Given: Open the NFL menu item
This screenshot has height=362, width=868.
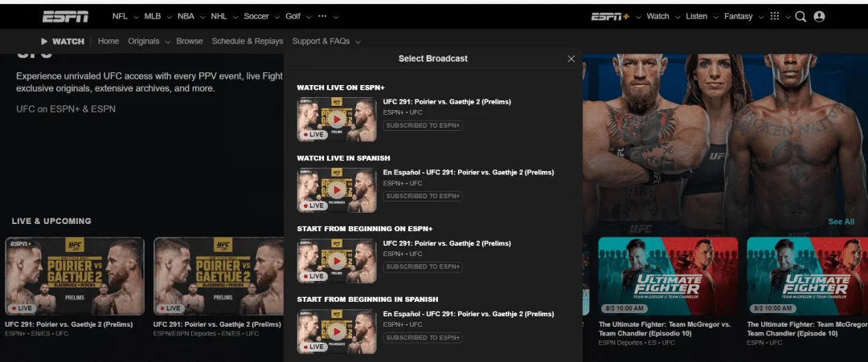Looking at the screenshot, I should (x=120, y=17).
